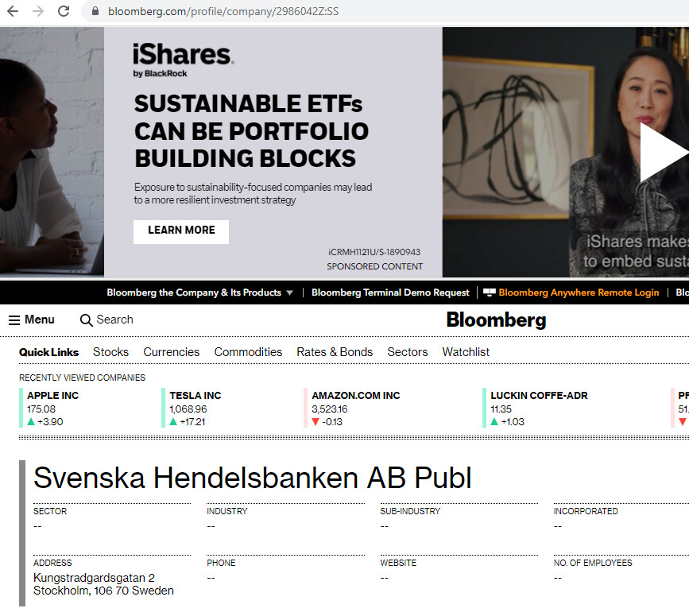Viewport: 689px width, 616px height.
Task: Go to Rates & Bonds section
Action: click(335, 352)
